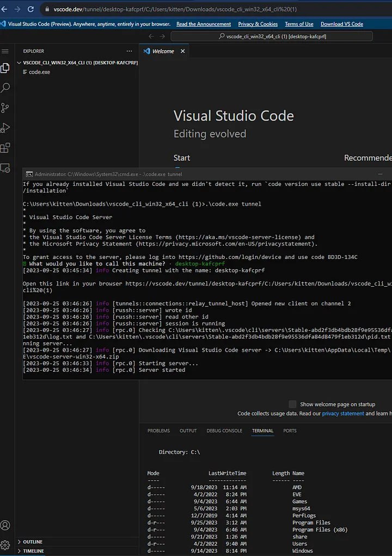This screenshot has width=392, height=556.
Task: Switch to the Problems panel tab
Action: tap(158, 431)
